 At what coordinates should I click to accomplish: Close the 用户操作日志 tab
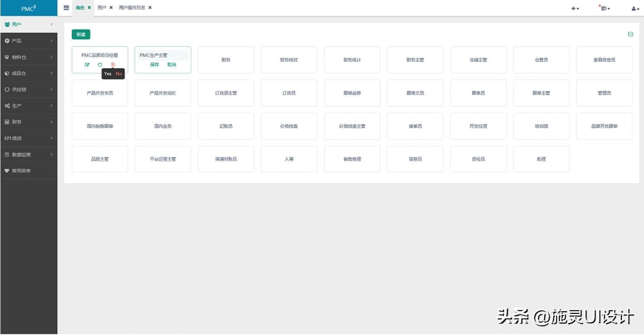[x=150, y=8]
